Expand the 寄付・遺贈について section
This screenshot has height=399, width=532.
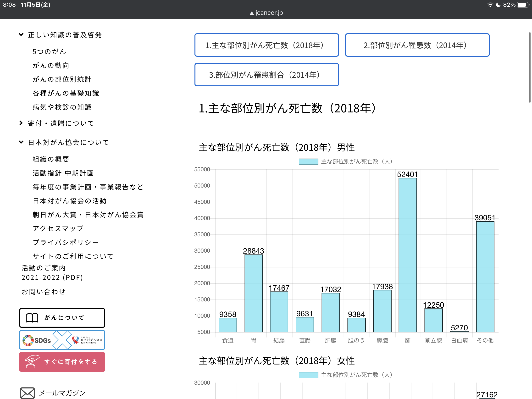point(21,123)
